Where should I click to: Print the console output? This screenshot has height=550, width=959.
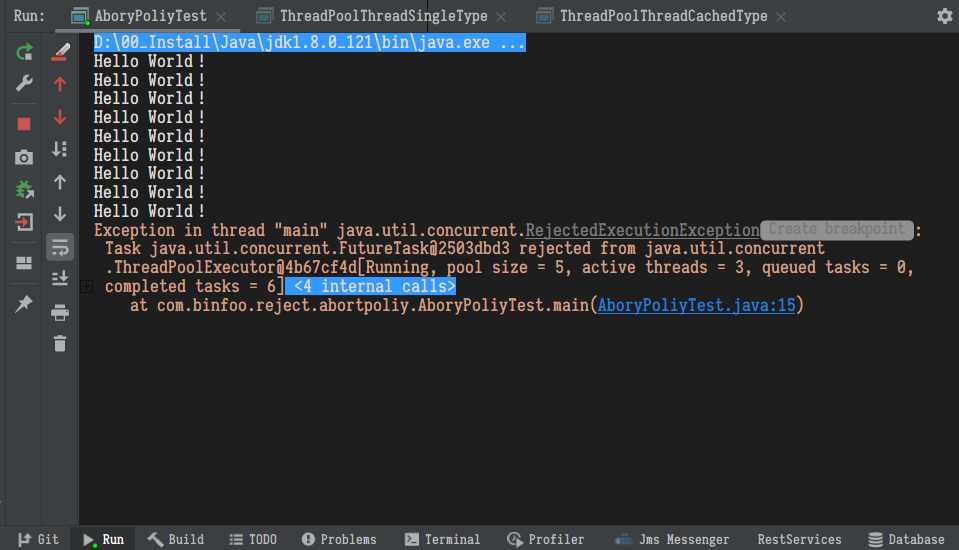[60, 313]
